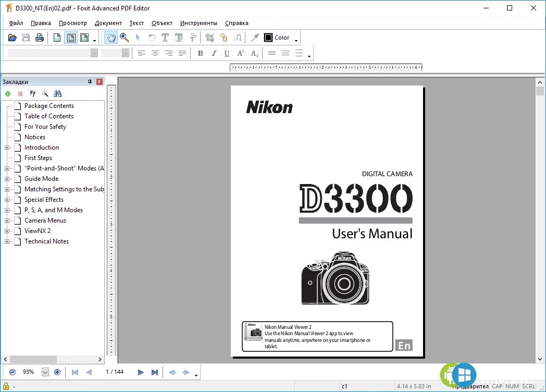Pin the Закладки panel
This screenshot has width=546, height=392.
coord(90,82)
